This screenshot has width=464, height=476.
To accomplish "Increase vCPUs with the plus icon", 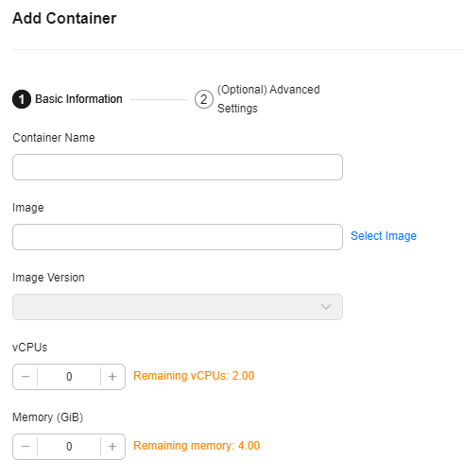I will [112, 377].
